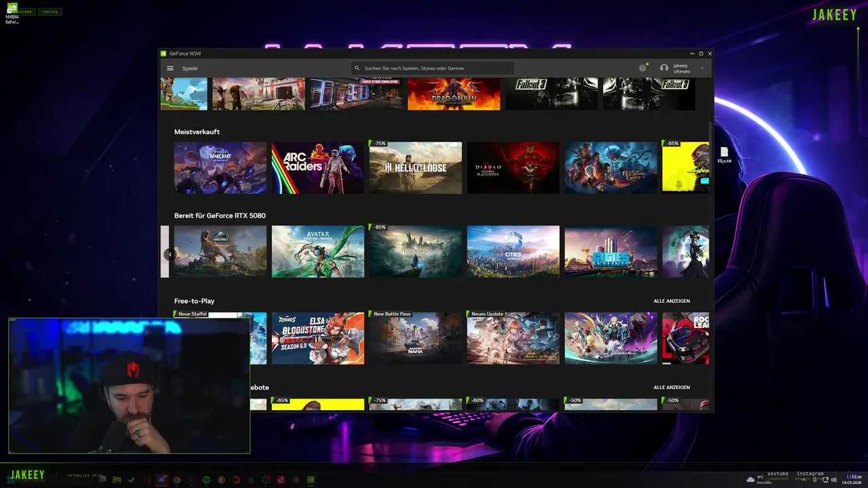The height and width of the screenshot is (488, 868).
Task: Click the jakeey profile avatar icon
Action: pos(664,68)
